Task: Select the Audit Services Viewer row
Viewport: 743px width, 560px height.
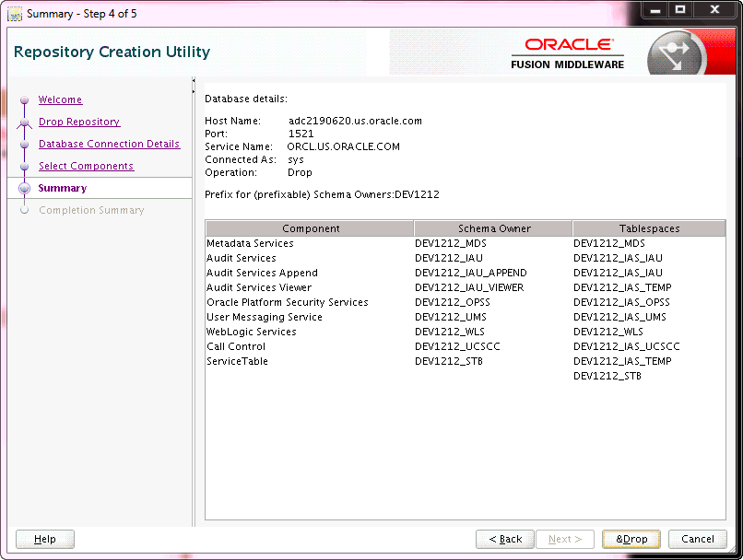Action: 466,287
